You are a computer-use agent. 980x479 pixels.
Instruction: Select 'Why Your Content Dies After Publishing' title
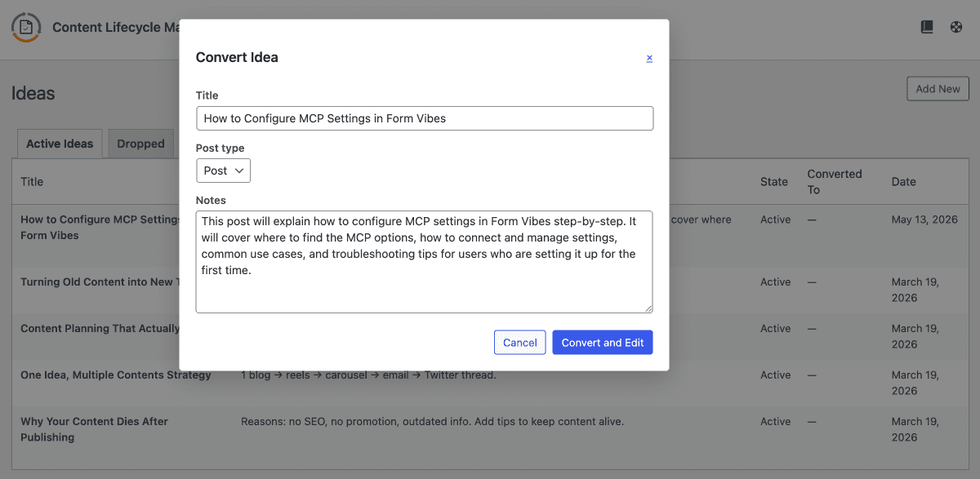[94, 429]
